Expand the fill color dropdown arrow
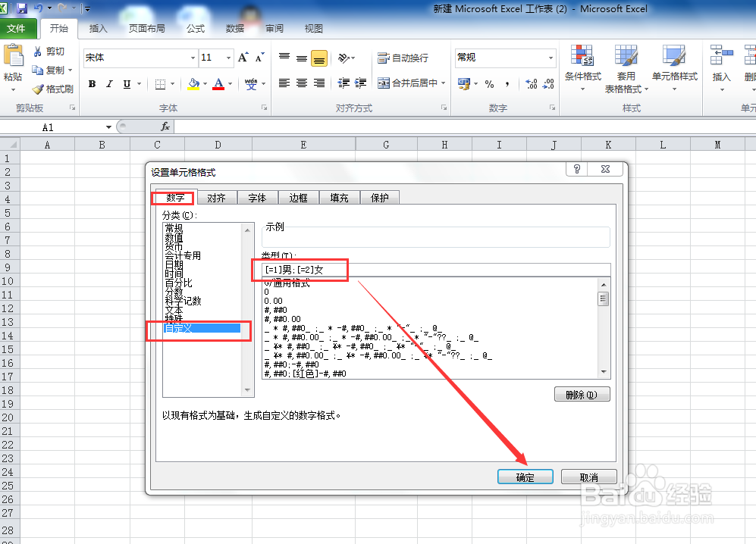 [205, 84]
